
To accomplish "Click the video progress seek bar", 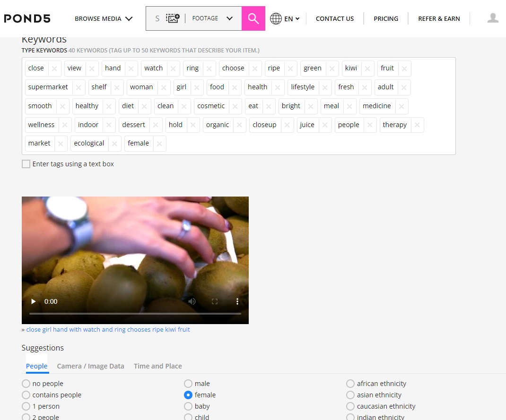I will click(x=135, y=314).
